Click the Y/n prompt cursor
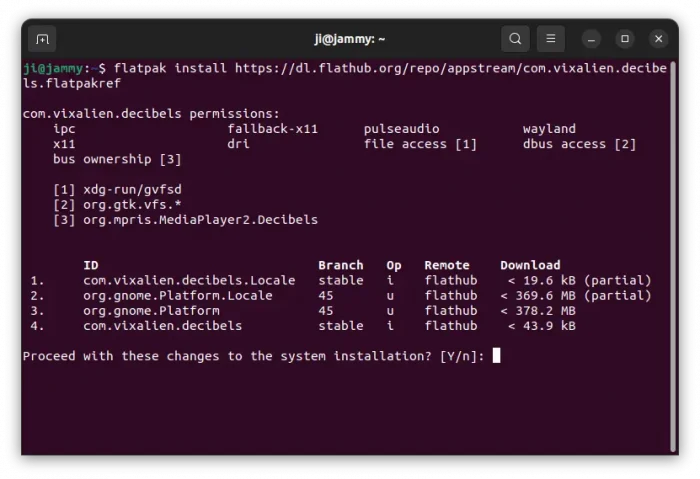 (x=496, y=355)
